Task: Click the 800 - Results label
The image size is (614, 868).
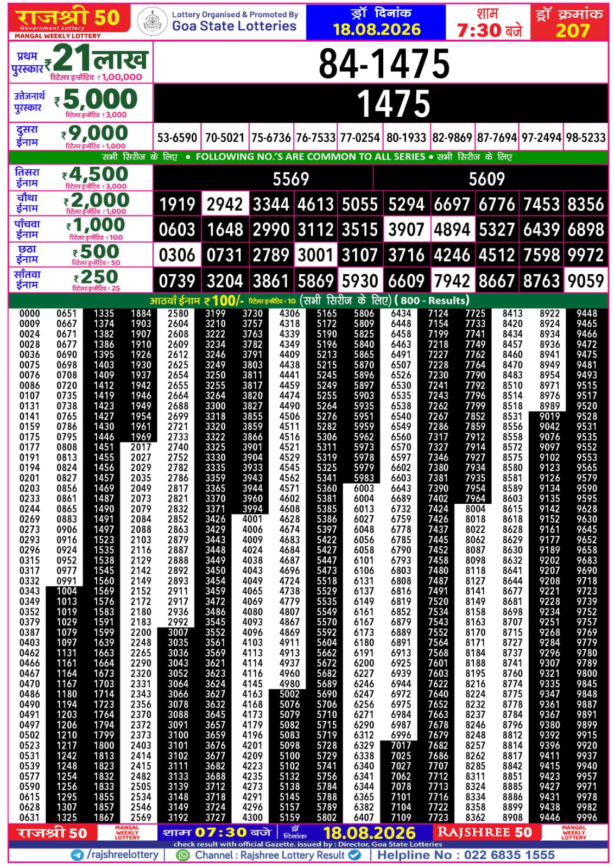Action: (x=432, y=300)
